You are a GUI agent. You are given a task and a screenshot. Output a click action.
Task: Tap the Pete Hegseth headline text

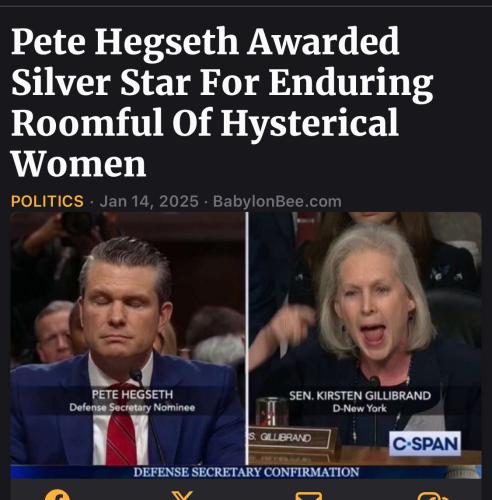[x=221, y=102]
